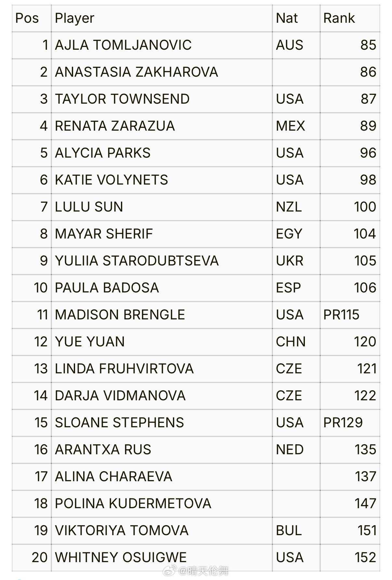Click the Nat column header

(287, 18)
